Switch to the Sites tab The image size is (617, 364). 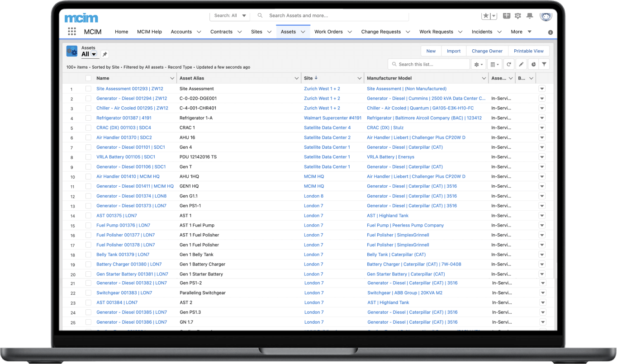click(256, 32)
